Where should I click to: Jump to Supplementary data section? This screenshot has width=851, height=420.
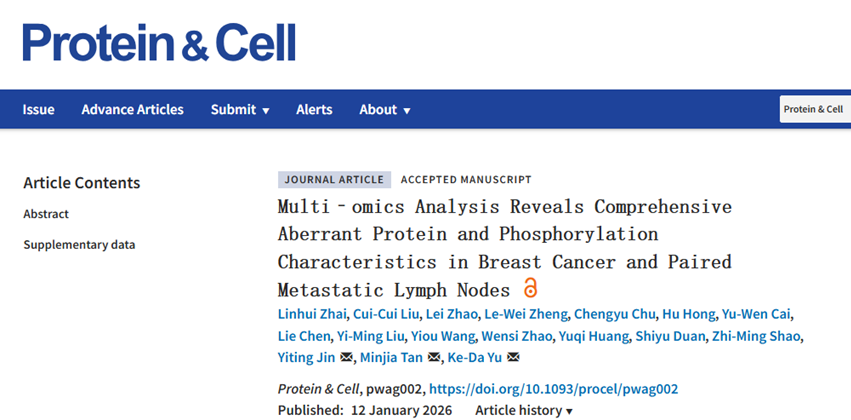pos(79,244)
